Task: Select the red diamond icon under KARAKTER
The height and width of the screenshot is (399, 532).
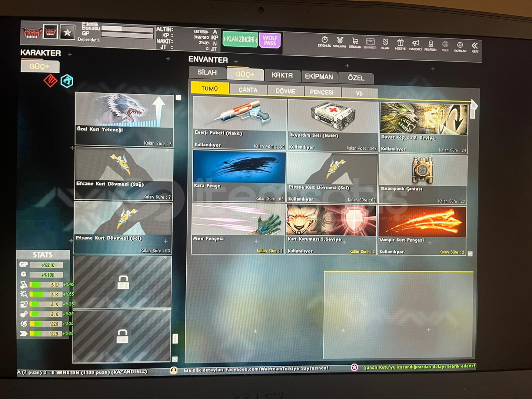Action: pyautogui.click(x=51, y=80)
